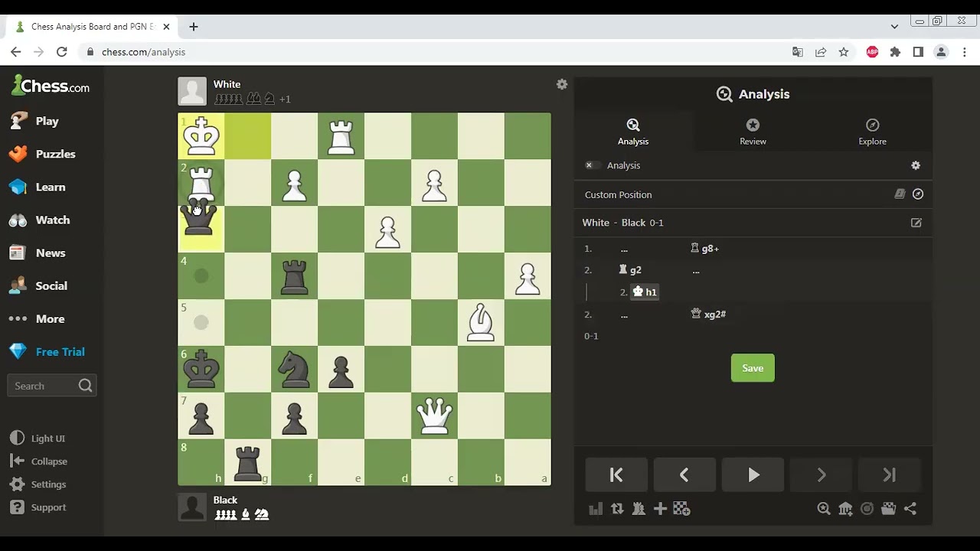
Task: Jump to the last move
Action: 889,475
